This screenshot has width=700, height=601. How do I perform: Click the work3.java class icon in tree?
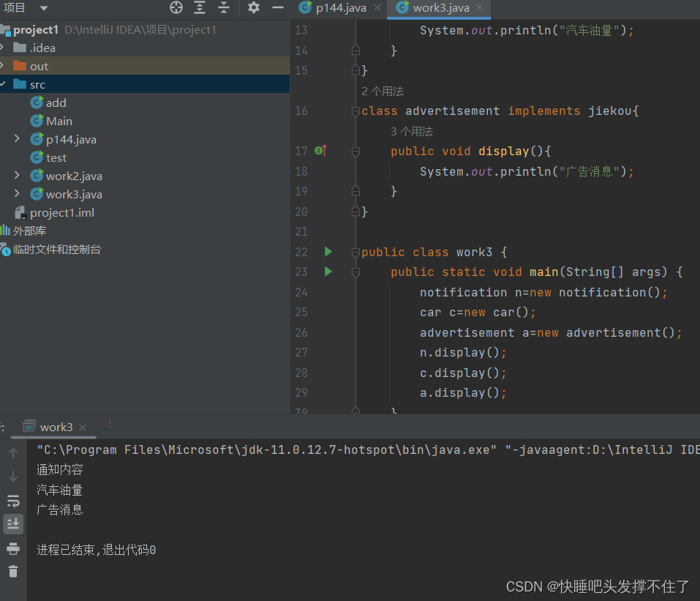[x=37, y=194]
